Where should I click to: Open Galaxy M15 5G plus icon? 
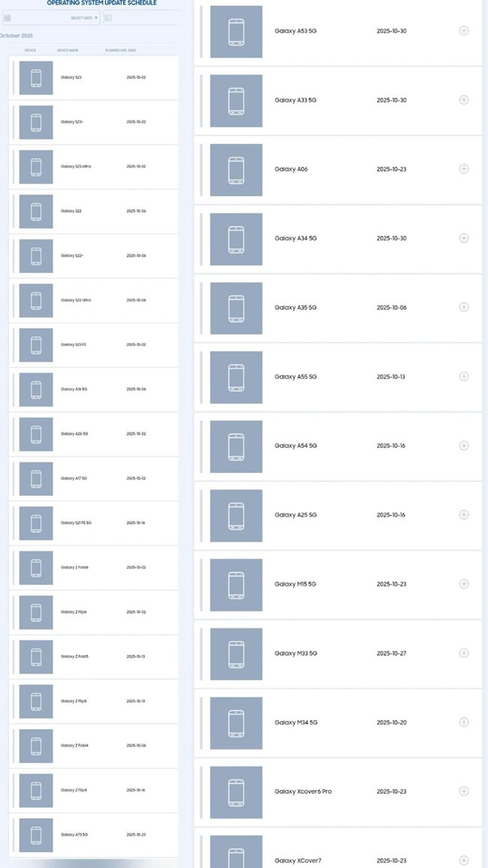(463, 584)
